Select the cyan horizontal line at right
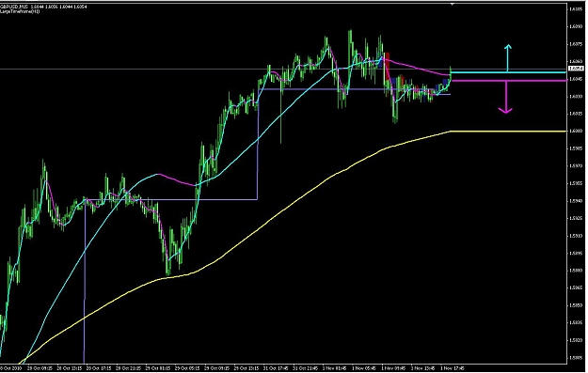 508,72
